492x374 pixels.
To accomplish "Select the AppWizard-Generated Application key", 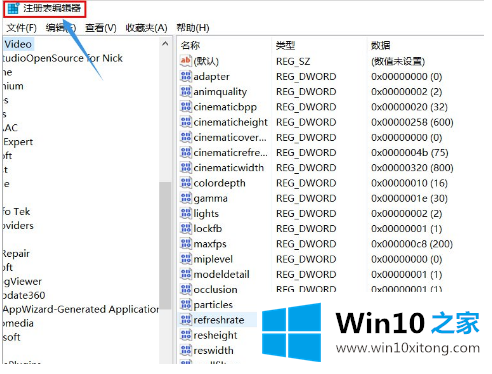I will (81, 309).
